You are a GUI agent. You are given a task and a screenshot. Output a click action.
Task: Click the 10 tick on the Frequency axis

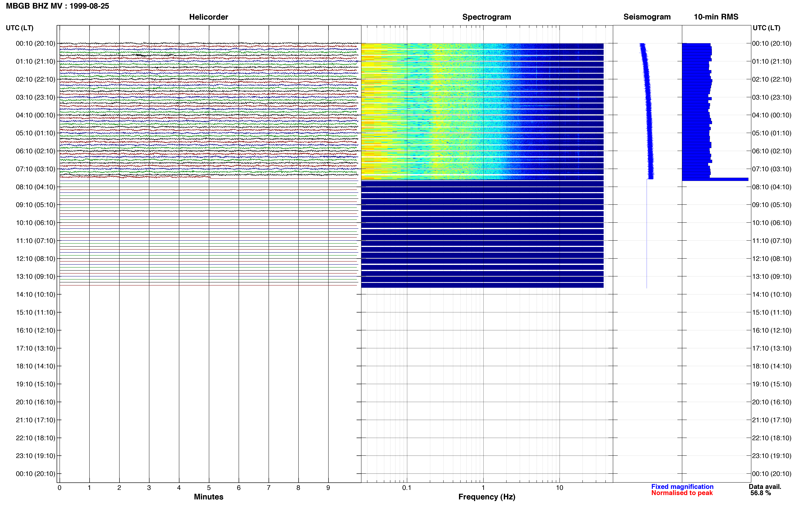click(559, 488)
